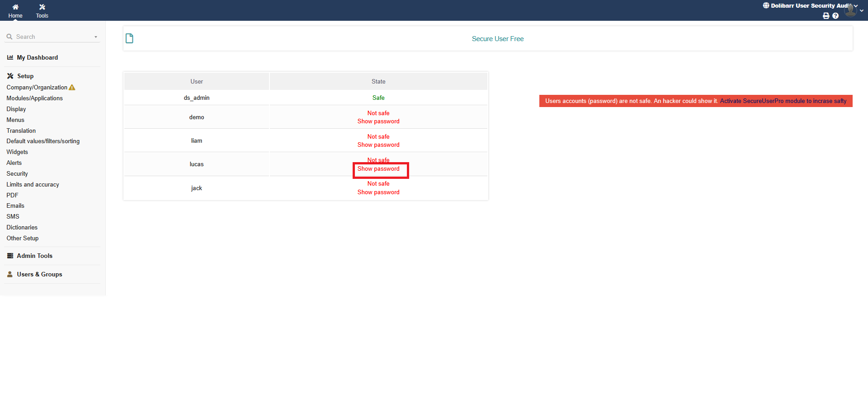Click the print page icon
The image size is (868, 397).
coord(826,16)
